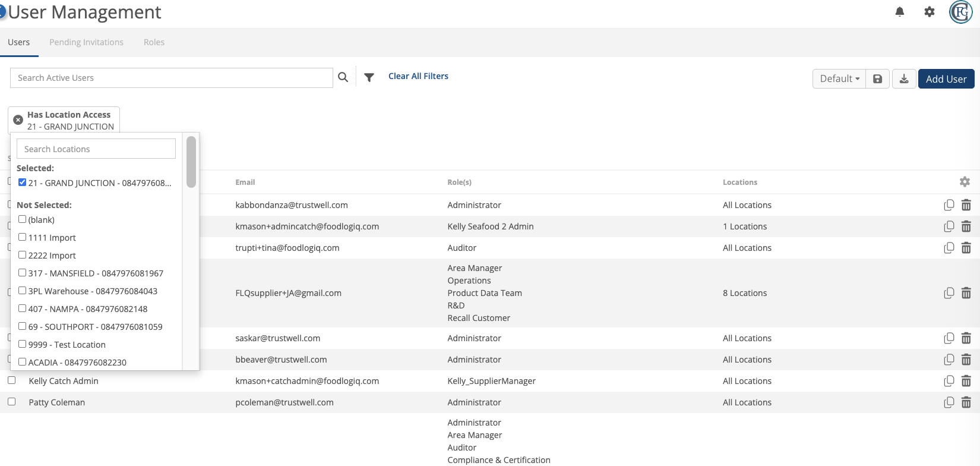Switch to the Roles tab
980x466 pixels.
pos(154,42)
